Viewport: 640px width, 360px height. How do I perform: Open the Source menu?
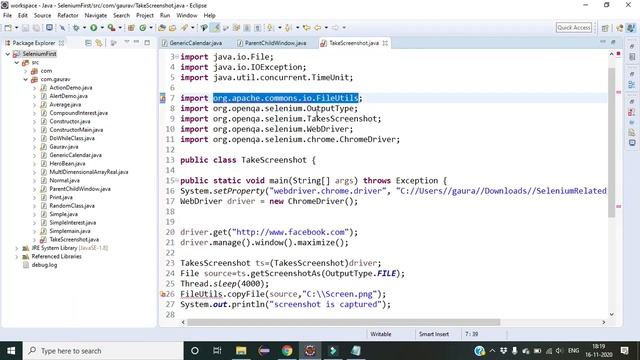tap(42, 16)
